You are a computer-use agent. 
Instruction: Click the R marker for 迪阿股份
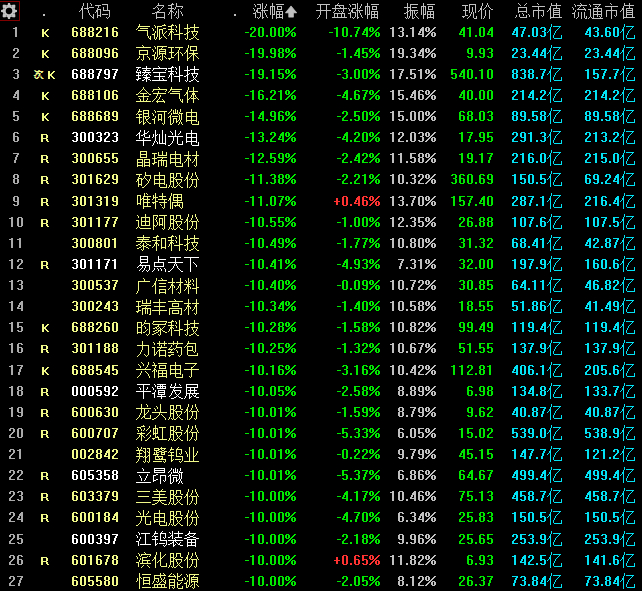click(45, 223)
